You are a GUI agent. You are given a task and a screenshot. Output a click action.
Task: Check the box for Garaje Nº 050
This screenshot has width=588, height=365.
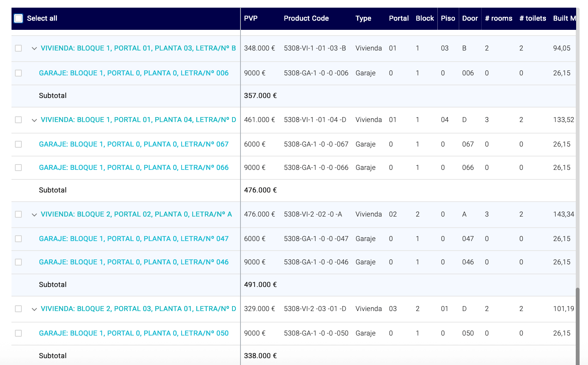(x=18, y=333)
